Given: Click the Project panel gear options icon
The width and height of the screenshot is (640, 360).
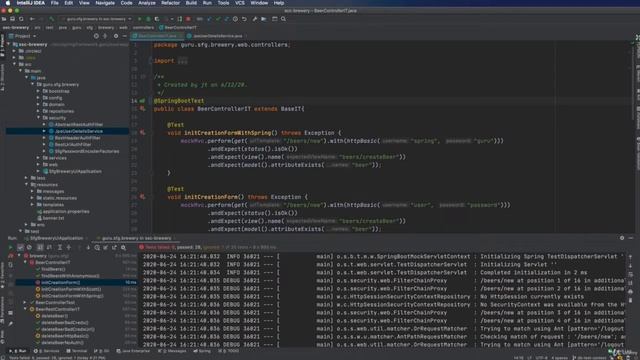Looking at the screenshot, I should (x=116, y=36).
